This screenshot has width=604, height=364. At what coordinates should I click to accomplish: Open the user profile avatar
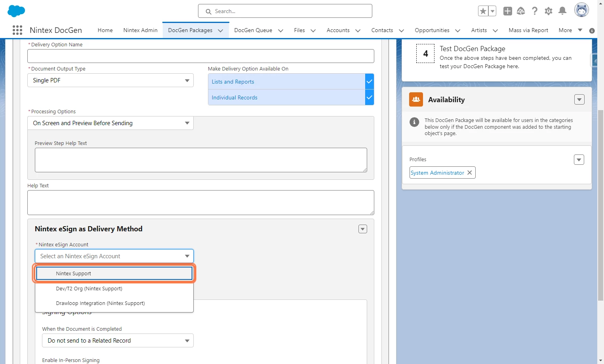pyautogui.click(x=581, y=10)
